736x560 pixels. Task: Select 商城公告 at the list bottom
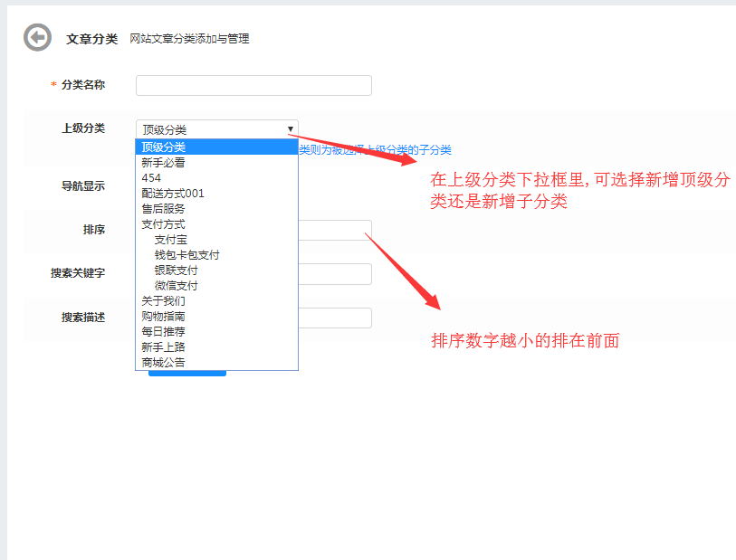pos(163,362)
